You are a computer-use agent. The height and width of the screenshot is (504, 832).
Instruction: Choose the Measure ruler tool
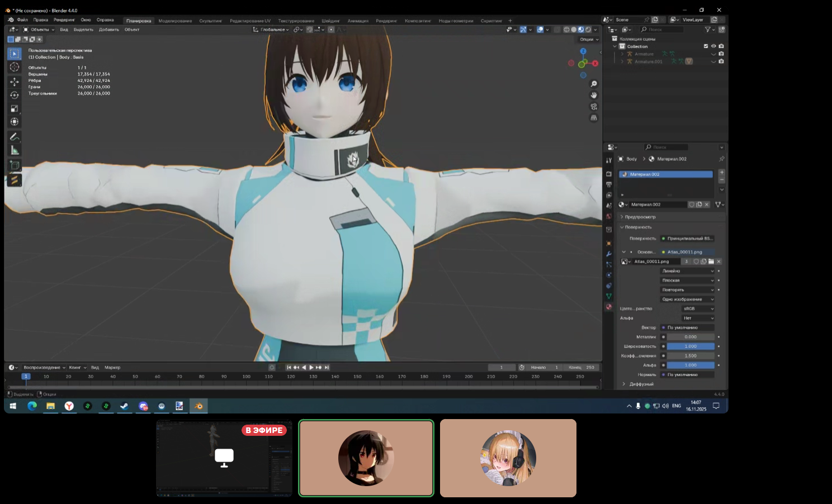tap(15, 150)
